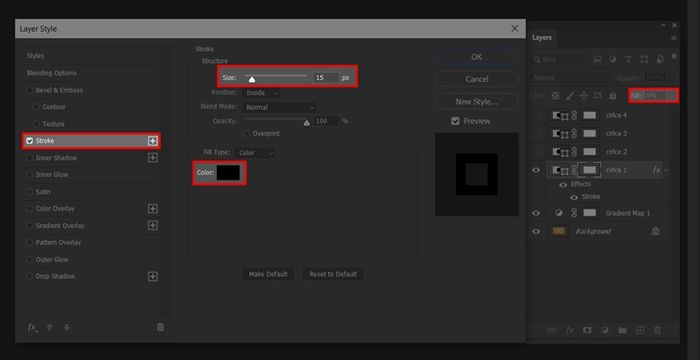Screen dimensions: 700x360
Task: Click the lock transparent pixels icon
Action: point(555,96)
